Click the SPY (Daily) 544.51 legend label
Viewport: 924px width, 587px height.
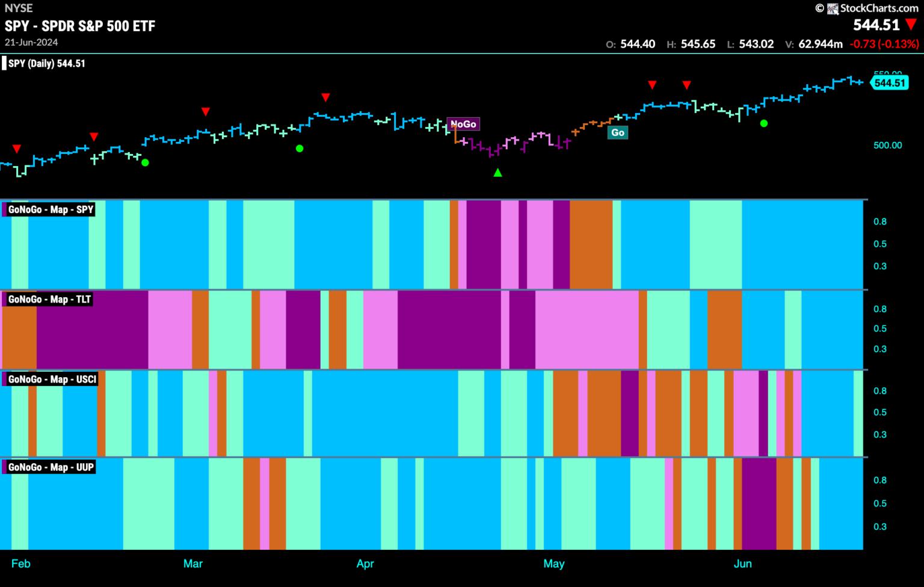coord(46,63)
